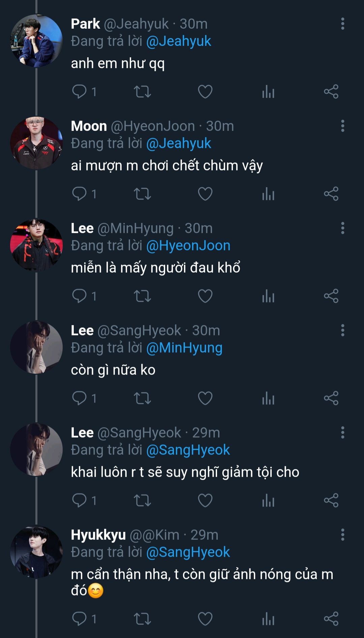Open the three-dot menu on Moon's tweet

point(342,126)
